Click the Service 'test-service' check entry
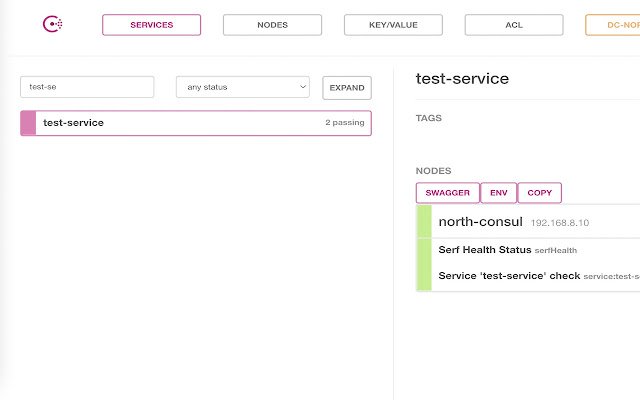Screen dimensions: 640x400 (509, 276)
